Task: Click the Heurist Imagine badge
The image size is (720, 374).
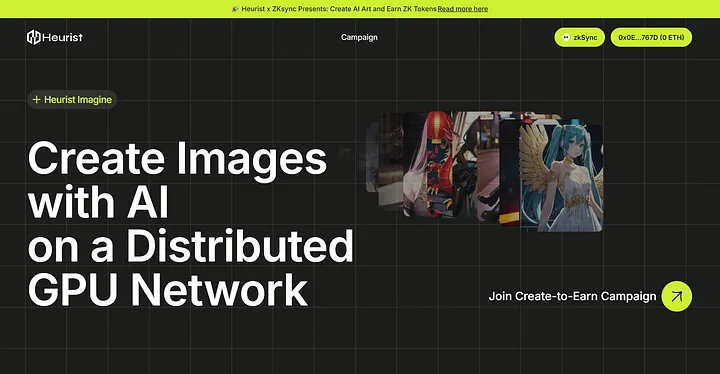Action: 72,99
